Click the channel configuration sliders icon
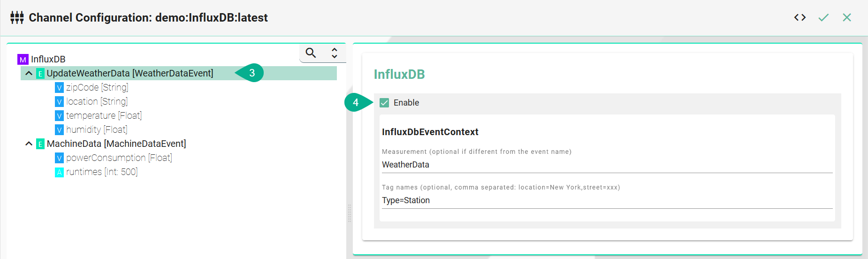868x259 pixels. [17, 18]
